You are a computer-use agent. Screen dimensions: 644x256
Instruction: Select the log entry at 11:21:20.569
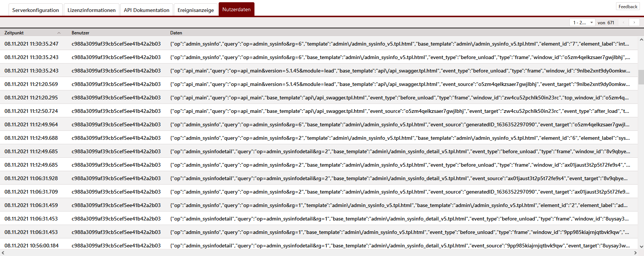[31, 84]
